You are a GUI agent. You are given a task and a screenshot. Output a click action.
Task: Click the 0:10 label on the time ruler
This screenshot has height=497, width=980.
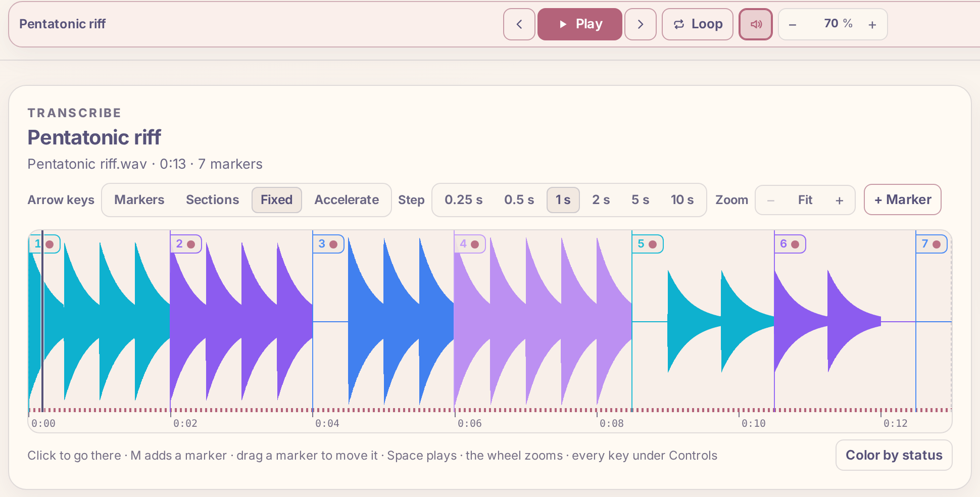(753, 423)
